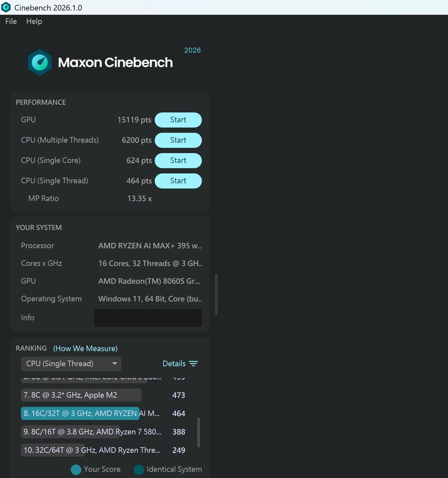This screenshot has width=448, height=478.
Task: Click the 13.35 x MP Ratio value
Action: (140, 199)
